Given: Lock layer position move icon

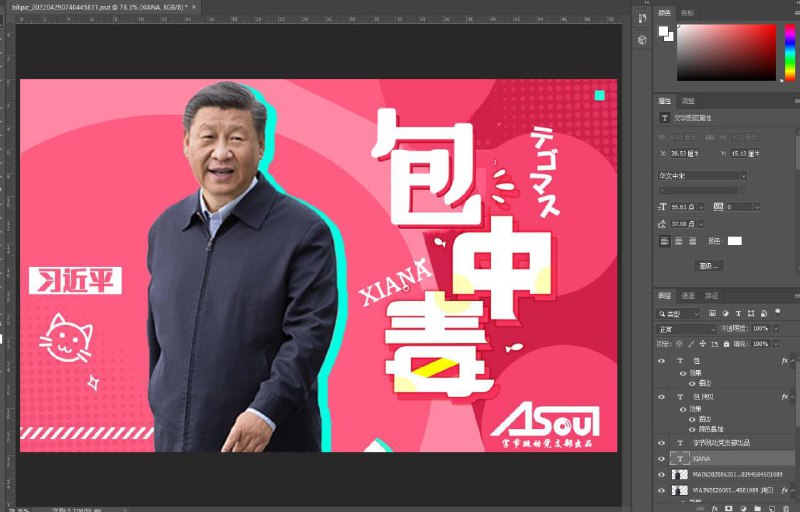Looking at the screenshot, I should 703,344.
